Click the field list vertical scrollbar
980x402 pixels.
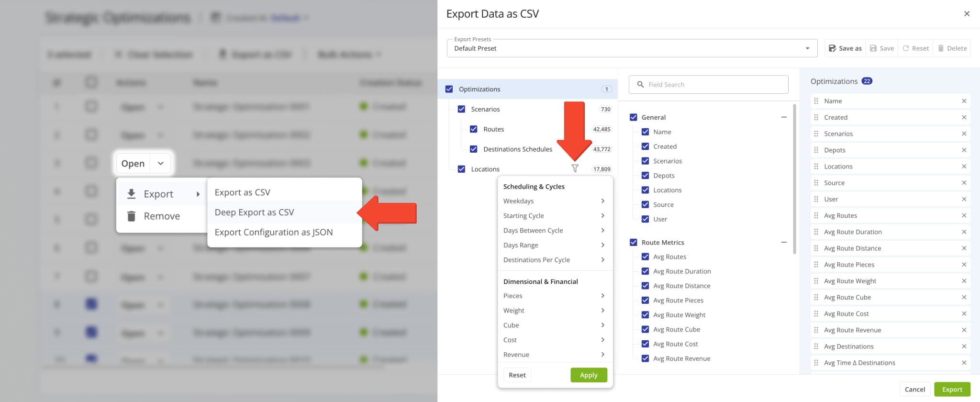point(794,178)
